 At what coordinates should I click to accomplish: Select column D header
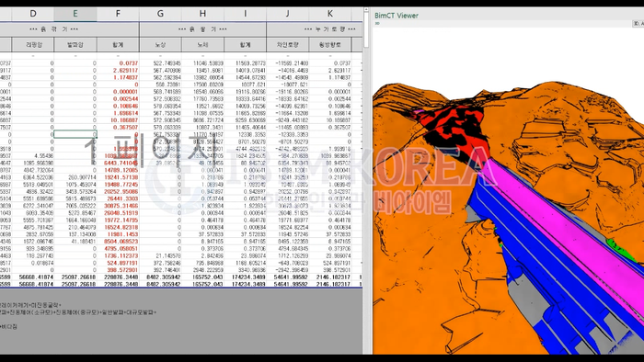click(33, 14)
